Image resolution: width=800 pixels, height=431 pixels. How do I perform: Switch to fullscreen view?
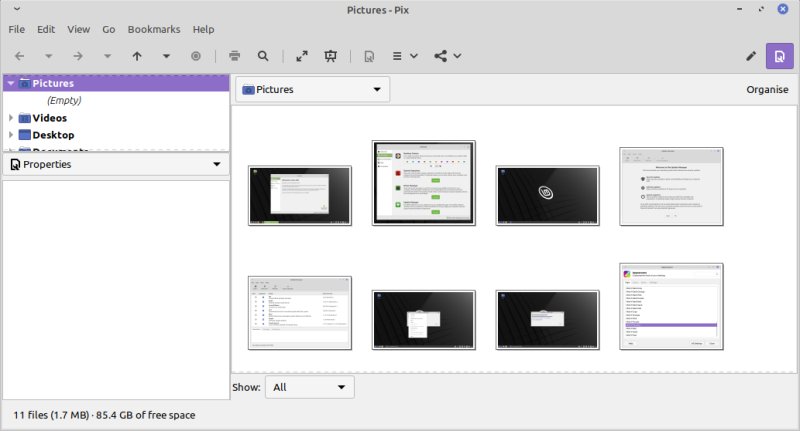[301, 56]
